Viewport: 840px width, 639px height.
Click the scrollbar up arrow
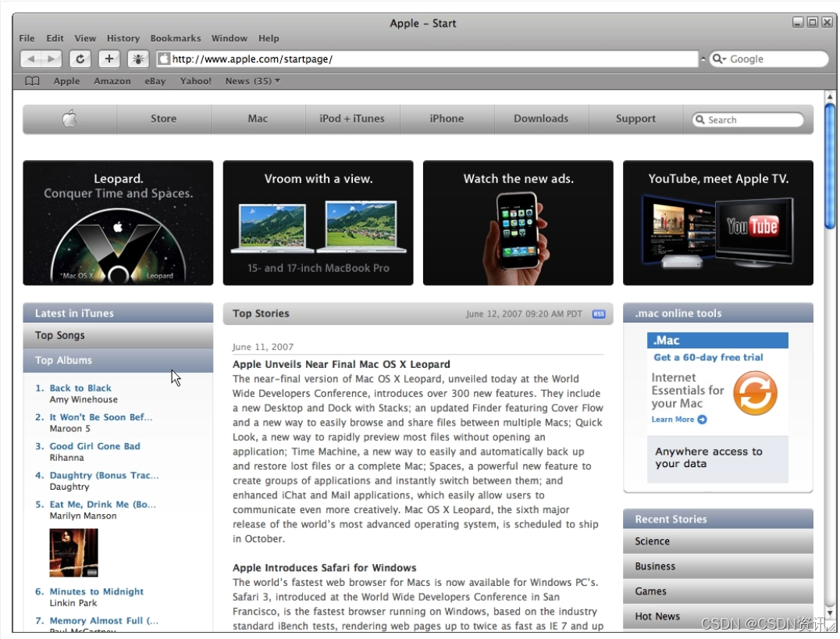[x=830, y=97]
